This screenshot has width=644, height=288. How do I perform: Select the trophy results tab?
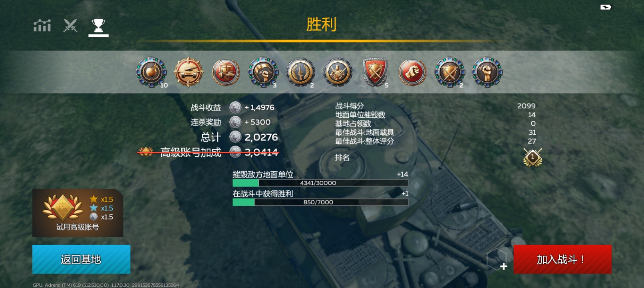pyautogui.click(x=98, y=26)
